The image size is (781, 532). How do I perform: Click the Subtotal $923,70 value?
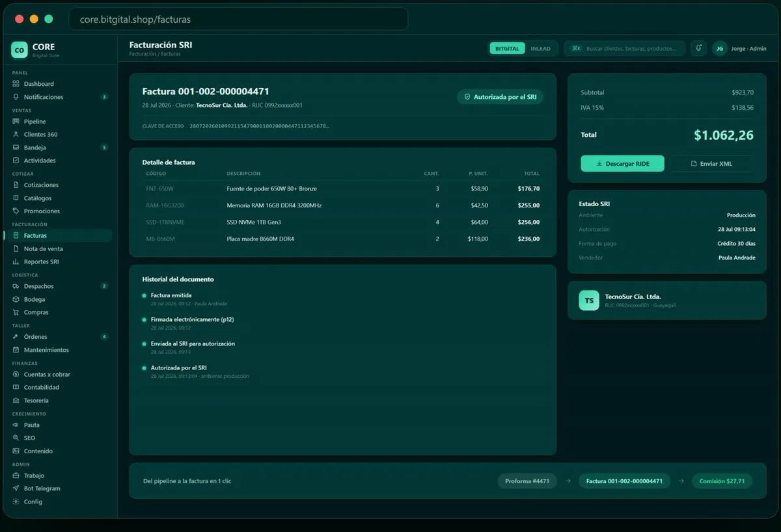[743, 93]
